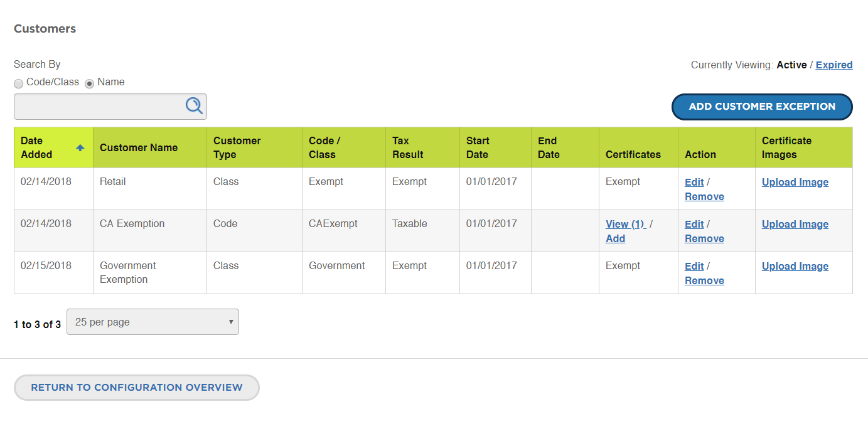Image resolution: width=868 pixels, height=424 pixels.
Task: Click the magnifying glass search icon
Action: coord(194,106)
